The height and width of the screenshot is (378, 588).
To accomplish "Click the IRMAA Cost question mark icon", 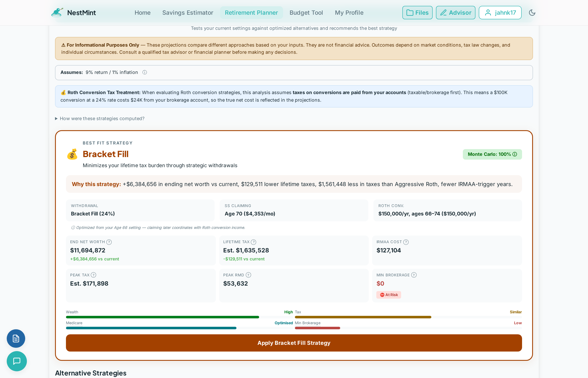I will (x=406, y=242).
